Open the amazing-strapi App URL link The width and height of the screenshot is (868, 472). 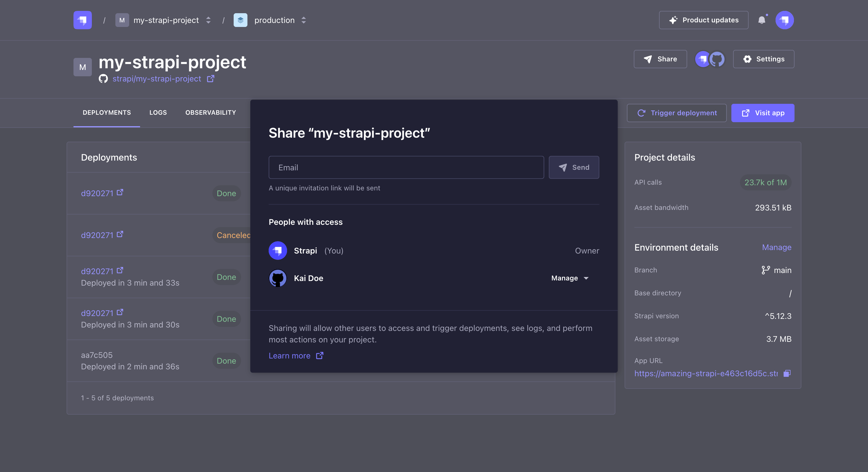click(x=706, y=373)
